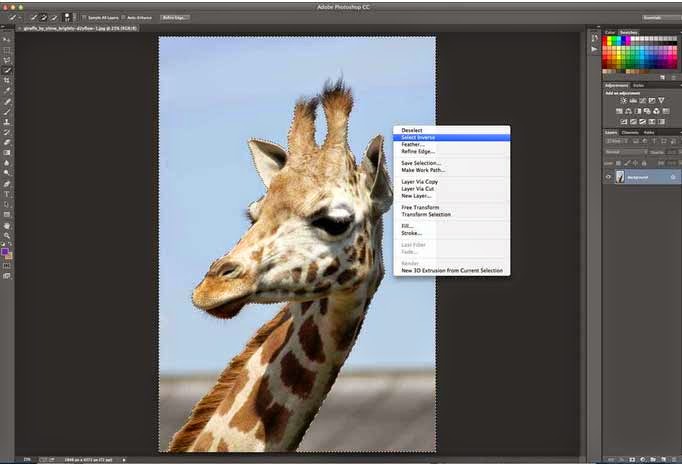Viewport: 682px width, 464px height.
Task: Switch to the Channels tab
Action: [630, 133]
